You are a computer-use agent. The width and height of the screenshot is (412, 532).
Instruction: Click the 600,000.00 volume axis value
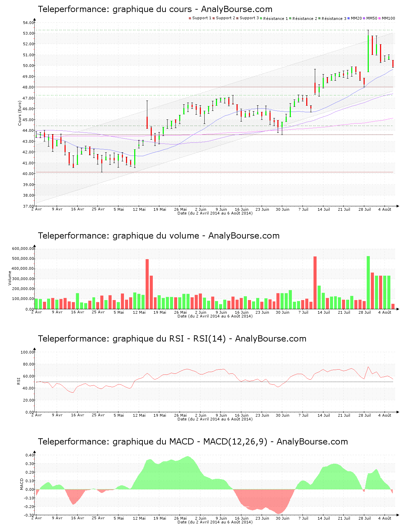[x=23, y=248]
